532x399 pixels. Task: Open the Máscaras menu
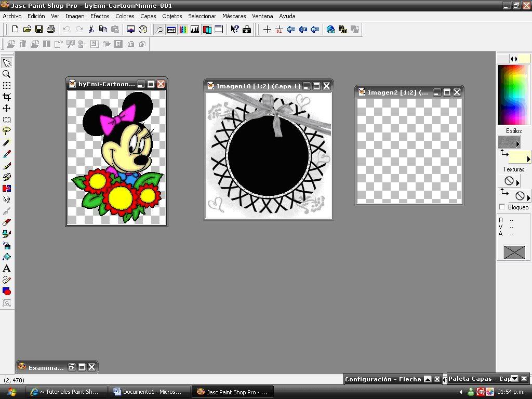coord(234,16)
